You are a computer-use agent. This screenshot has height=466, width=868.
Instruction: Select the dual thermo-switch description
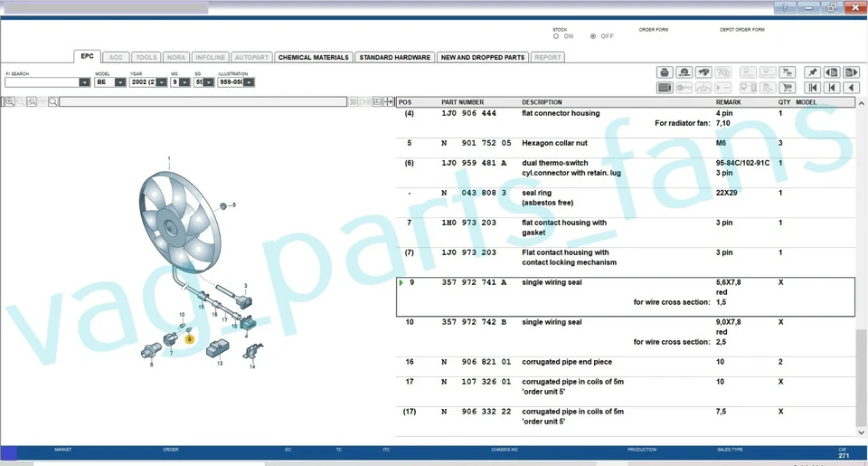pyautogui.click(x=571, y=168)
